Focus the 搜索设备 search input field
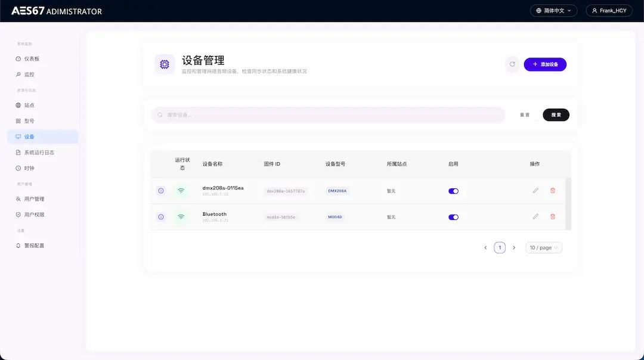The width and height of the screenshot is (644, 360). 329,115
